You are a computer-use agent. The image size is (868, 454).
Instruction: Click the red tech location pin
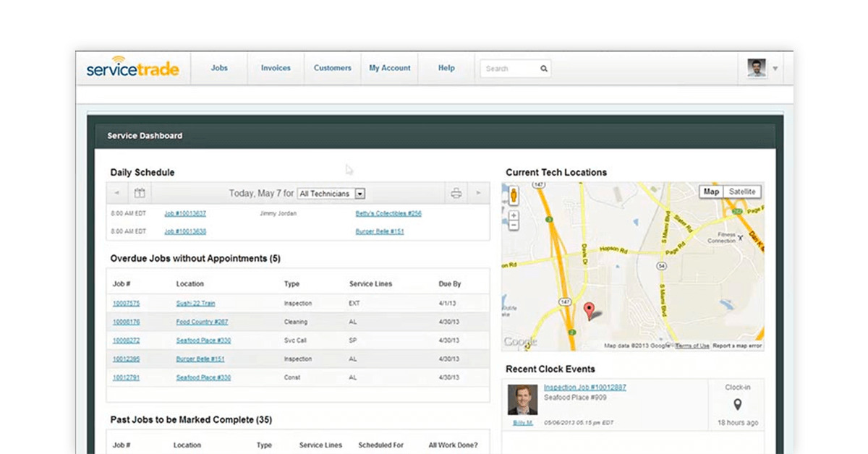[590, 311]
